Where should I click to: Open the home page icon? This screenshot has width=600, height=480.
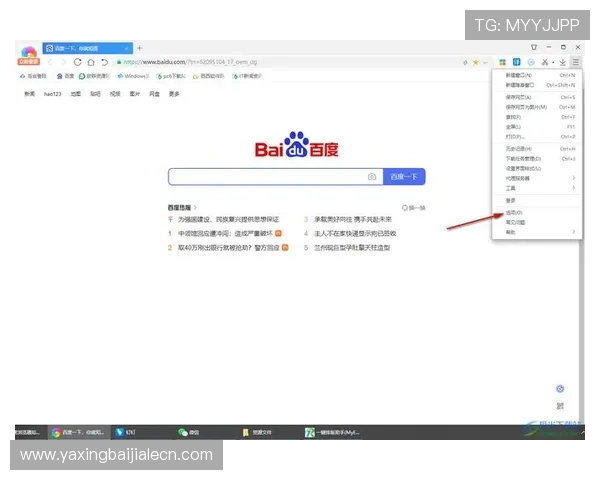[91, 62]
